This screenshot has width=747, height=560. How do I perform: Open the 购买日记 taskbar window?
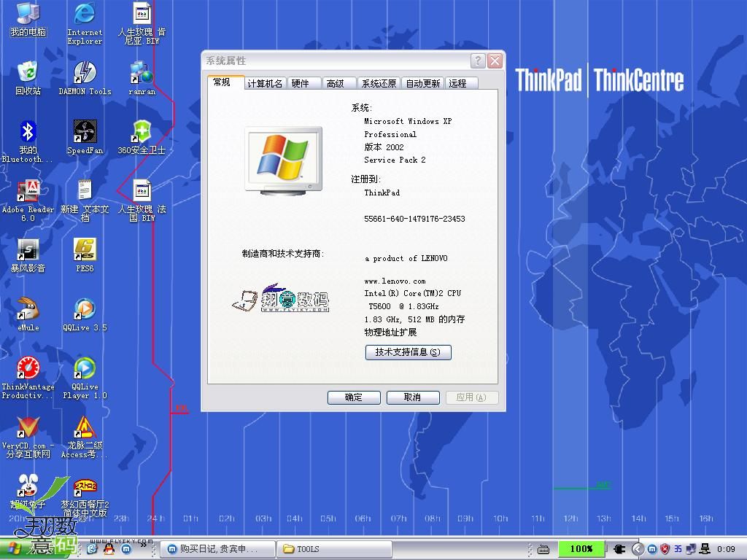click(218, 549)
